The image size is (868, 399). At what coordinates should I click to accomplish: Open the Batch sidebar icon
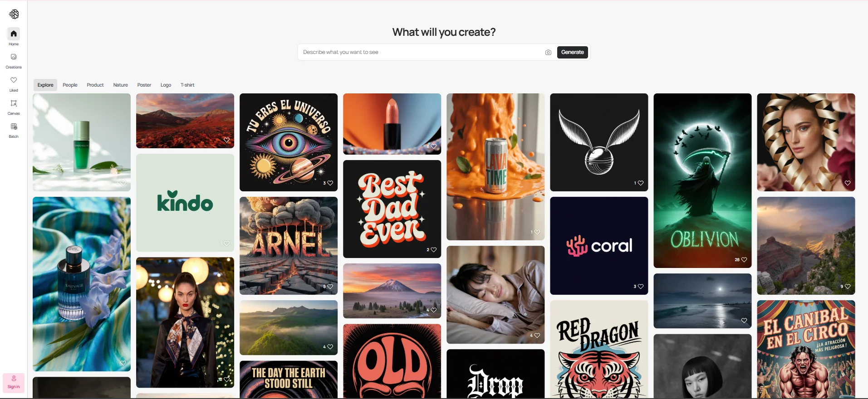(14, 126)
